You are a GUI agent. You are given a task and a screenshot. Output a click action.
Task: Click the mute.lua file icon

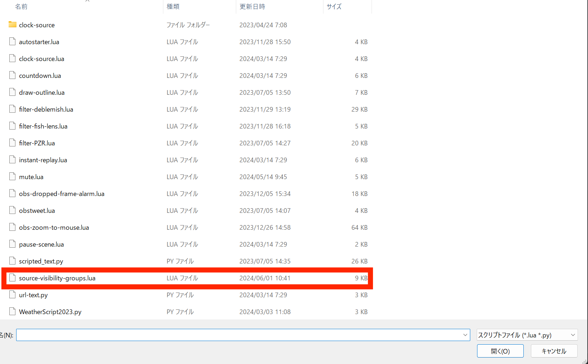pos(13,177)
